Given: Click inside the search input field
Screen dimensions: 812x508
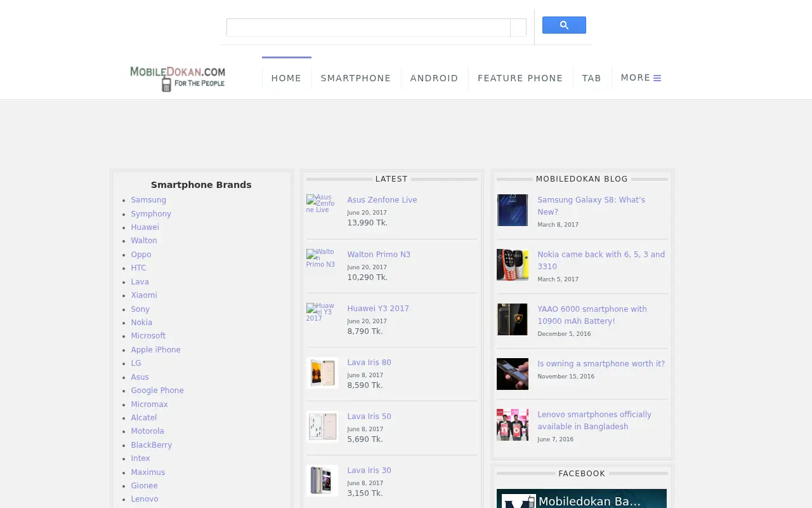Looking at the screenshot, I should coord(369,28).
